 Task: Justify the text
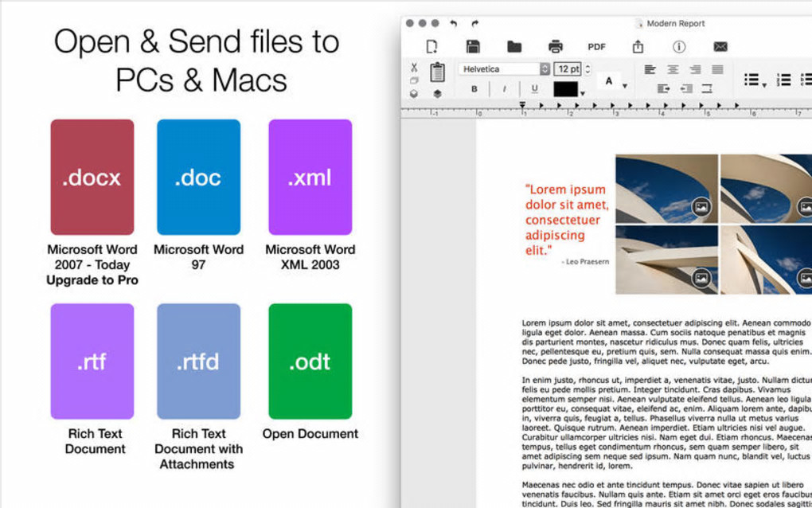point(717,69)
